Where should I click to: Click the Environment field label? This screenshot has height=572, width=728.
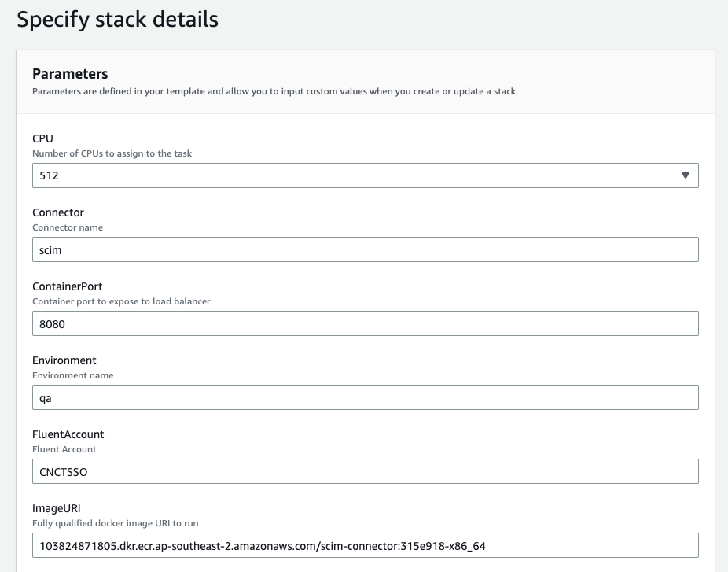(x=64, y=360)
